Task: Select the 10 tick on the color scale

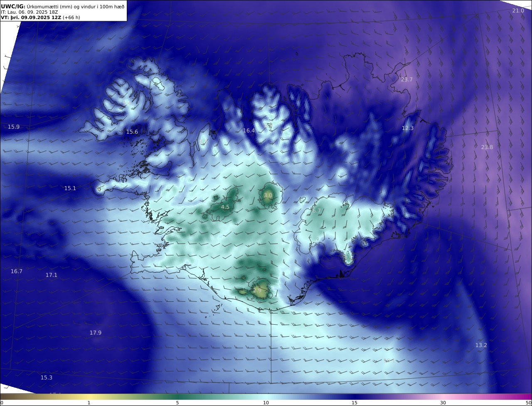Action: pos(266,403)
